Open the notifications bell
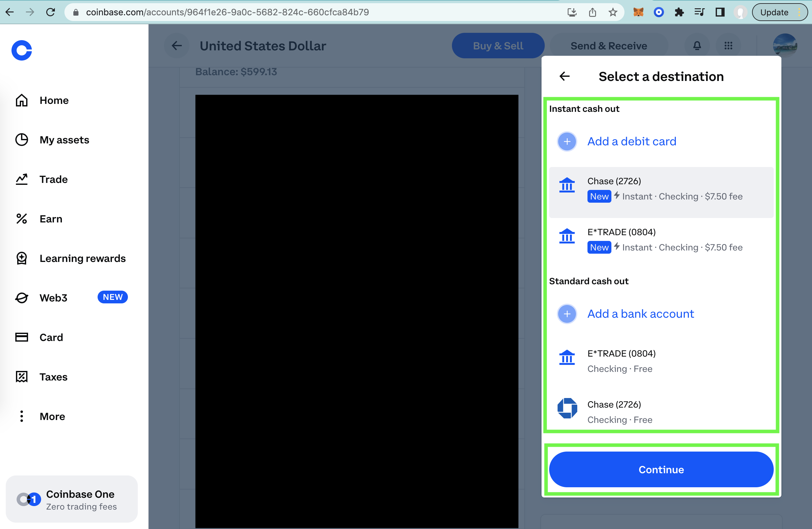 pyautogui.click(x=697, y=46)
